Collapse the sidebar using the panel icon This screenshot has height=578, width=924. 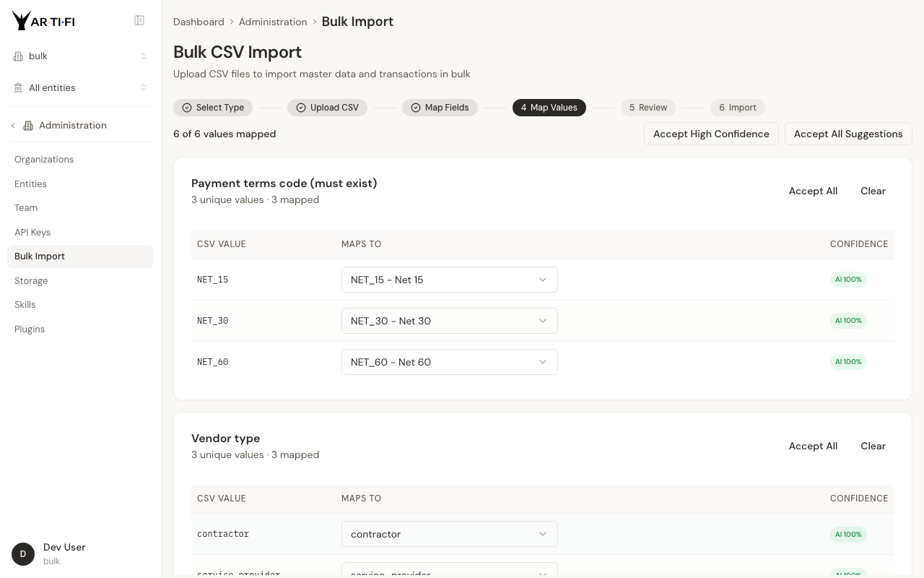pos(139,20)
